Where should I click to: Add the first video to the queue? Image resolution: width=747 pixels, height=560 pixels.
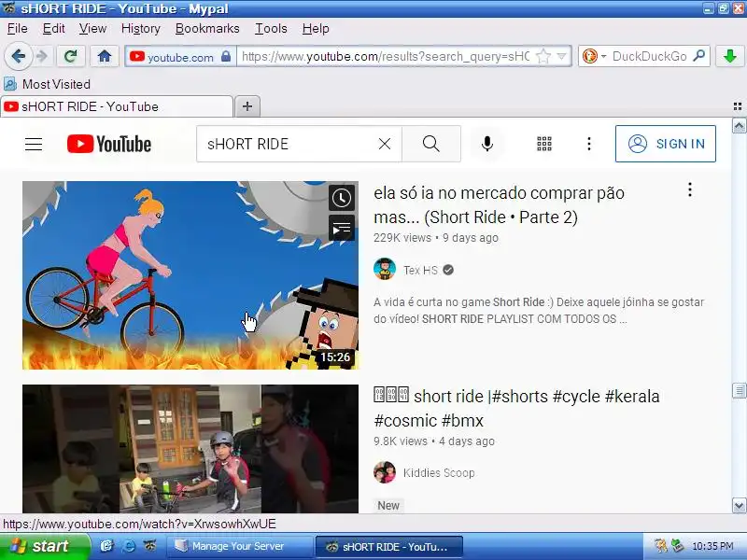tap(342, 229)
